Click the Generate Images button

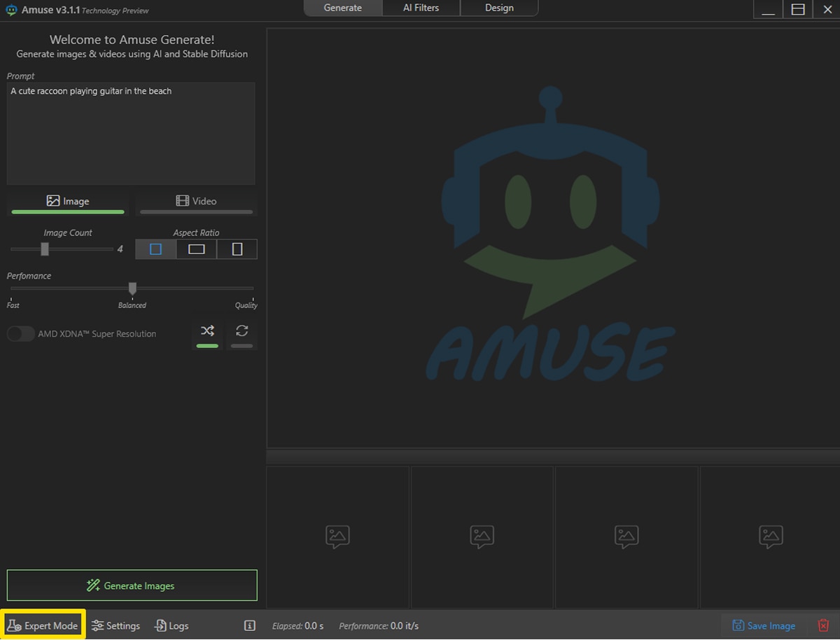click(x=132, y=585)
